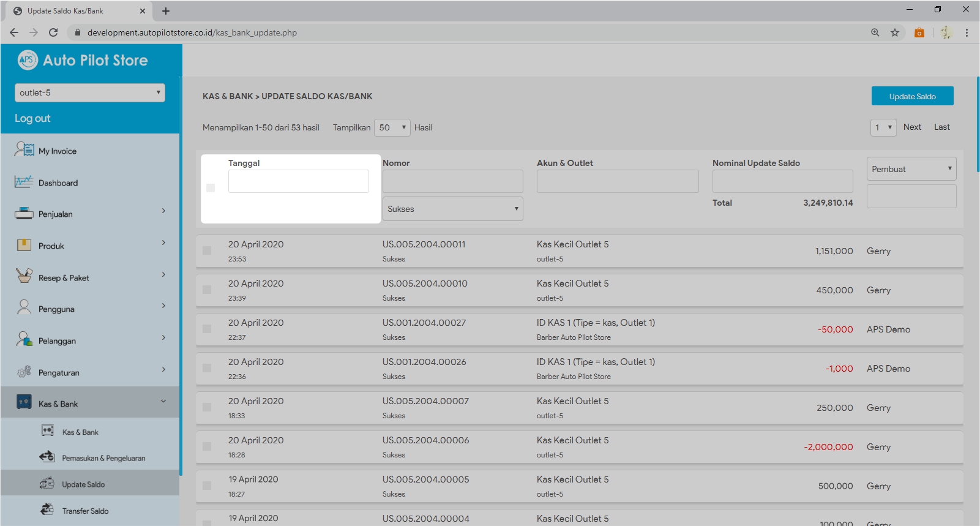Tick checkbox for US.005.2004.00011 row
The image size is (980, 526).
207,250
